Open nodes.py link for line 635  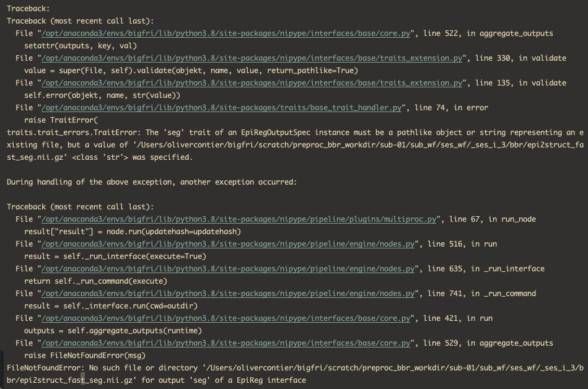coord(228,269)
